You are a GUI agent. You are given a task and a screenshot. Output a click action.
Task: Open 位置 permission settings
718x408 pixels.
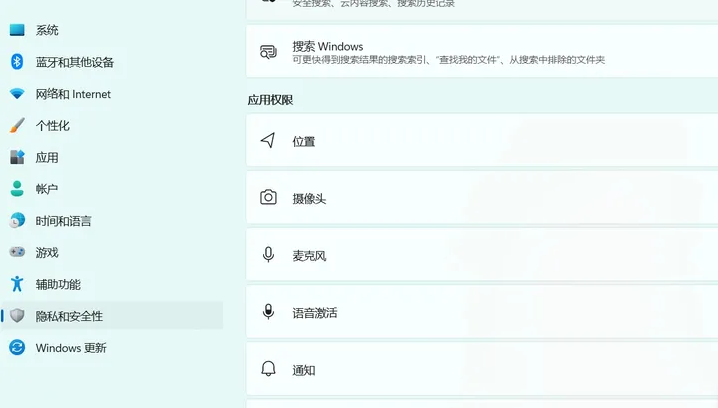click(x=482, y=141)
